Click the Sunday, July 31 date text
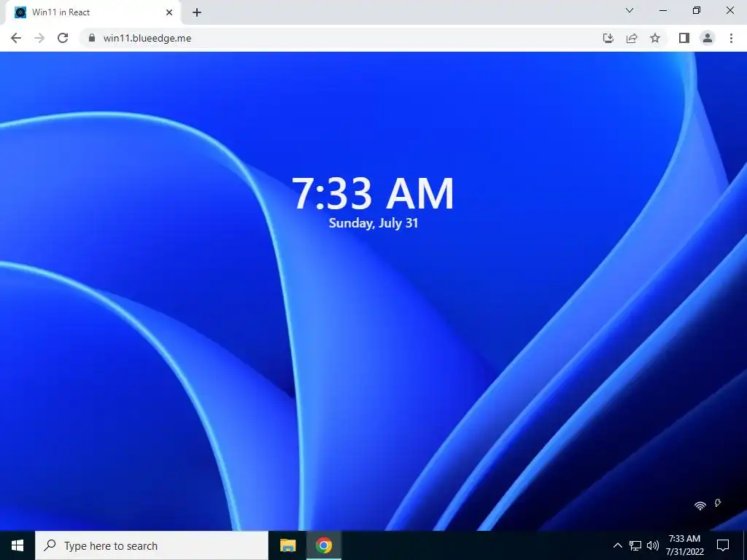Screen dimensions: 747x560 click(x=373, y=223)
